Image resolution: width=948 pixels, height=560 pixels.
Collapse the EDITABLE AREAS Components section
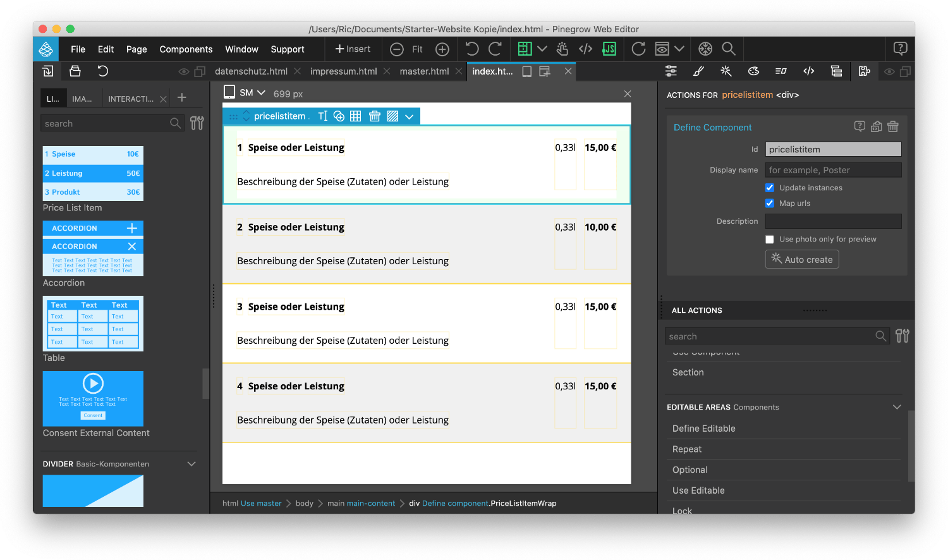tap(897, 407)
